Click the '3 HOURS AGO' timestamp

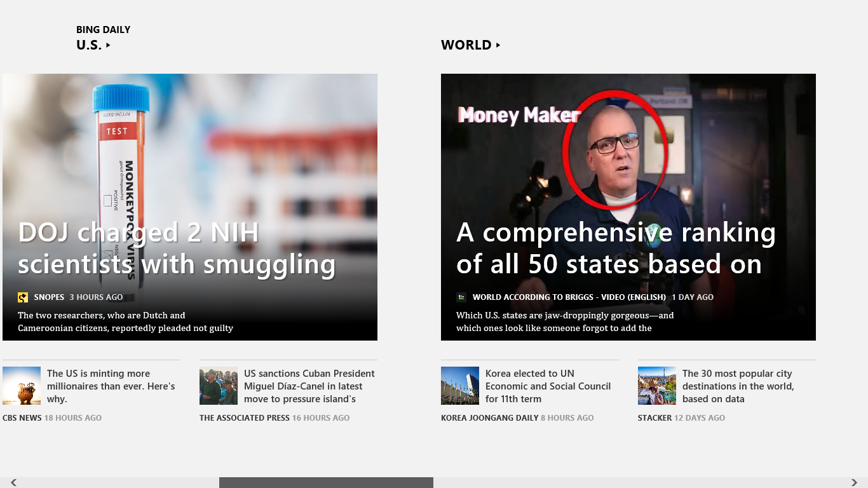point(96,297)
